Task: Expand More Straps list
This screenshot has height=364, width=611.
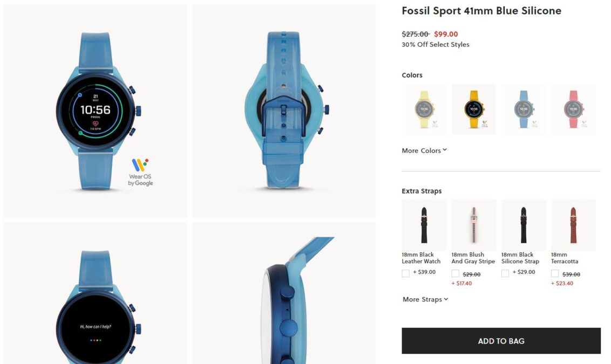Action: [425, 299]
